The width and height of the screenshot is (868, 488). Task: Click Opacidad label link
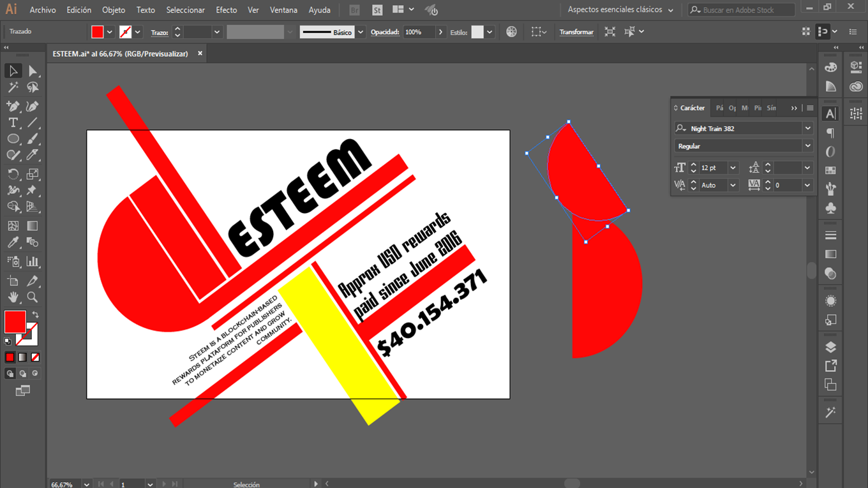pyautogui.click(x=385, y=32)
